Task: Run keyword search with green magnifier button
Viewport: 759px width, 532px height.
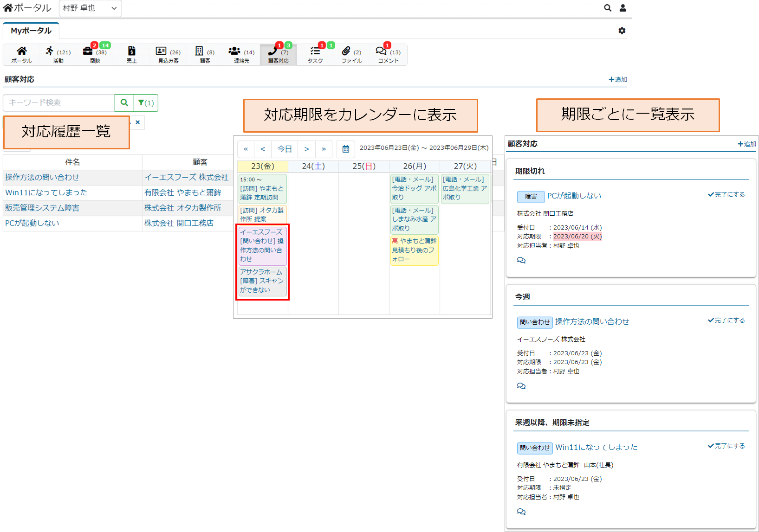Action: click(x=124, y=103)
